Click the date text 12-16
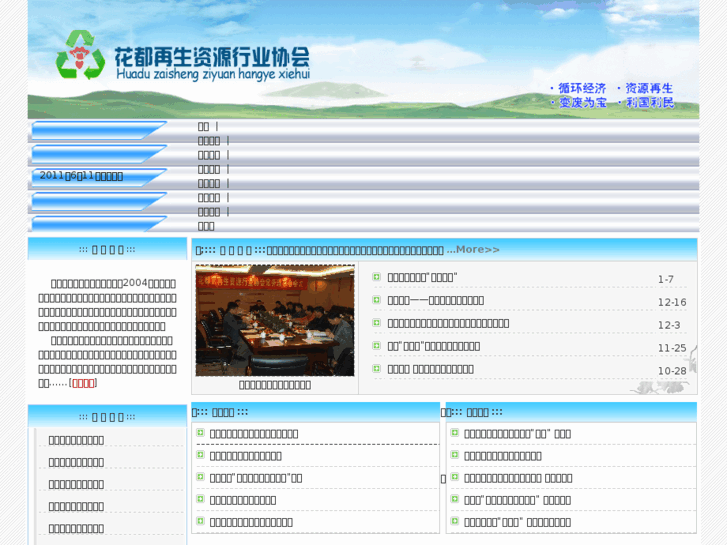The height and width of the screenshot is (545, 727). [x=672, y=302]
